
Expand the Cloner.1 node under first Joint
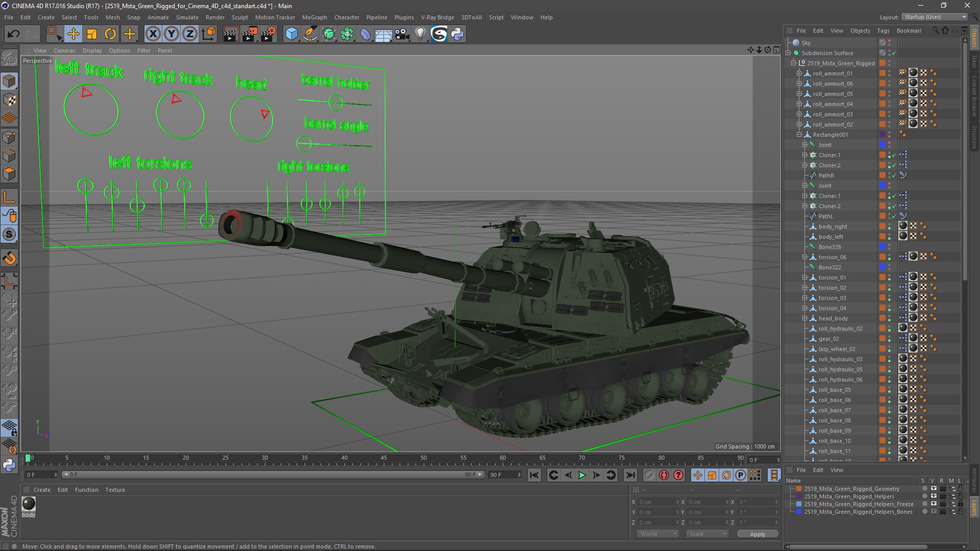[805, 155]
